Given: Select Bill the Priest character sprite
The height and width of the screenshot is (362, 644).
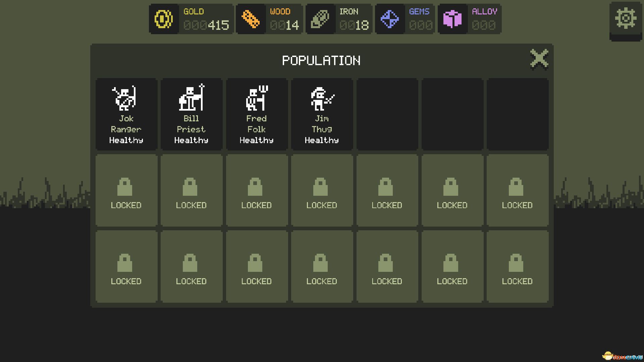Looking at the screenshot, I should [x=192, y=97].
